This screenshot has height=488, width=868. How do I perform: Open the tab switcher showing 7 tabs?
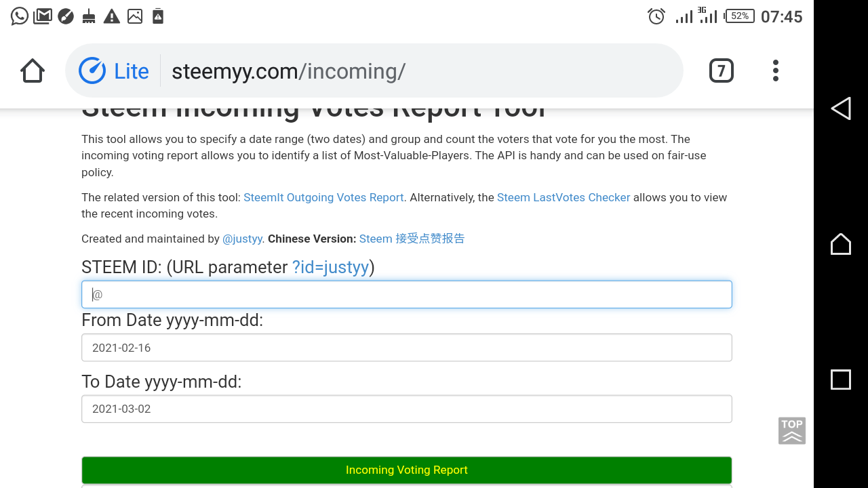722,70
